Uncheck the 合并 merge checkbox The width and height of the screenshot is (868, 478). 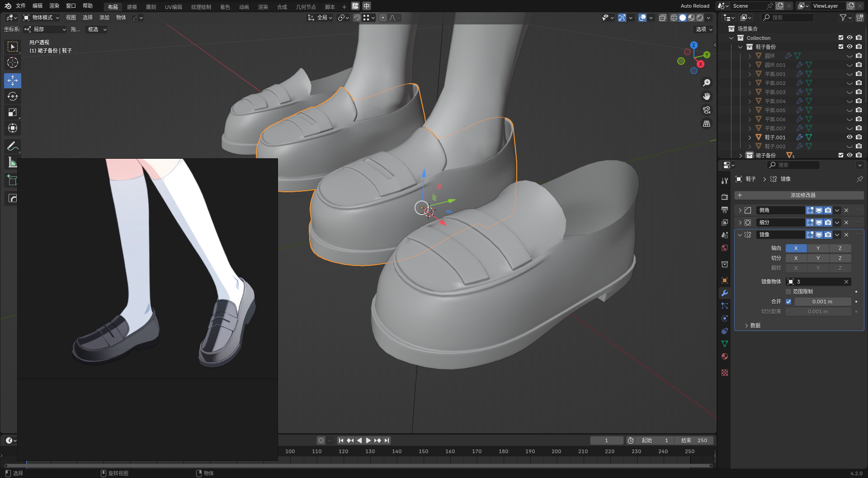click(788, 302)
